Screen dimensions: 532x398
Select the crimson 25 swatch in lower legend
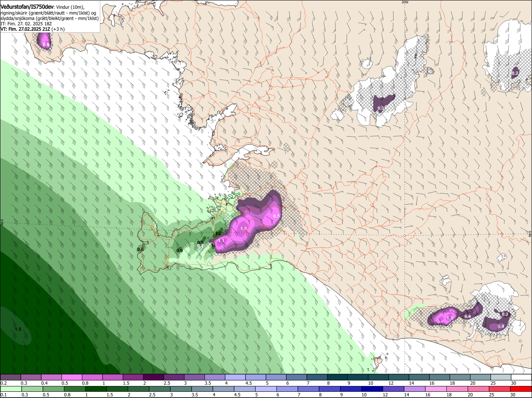[500, 389]
